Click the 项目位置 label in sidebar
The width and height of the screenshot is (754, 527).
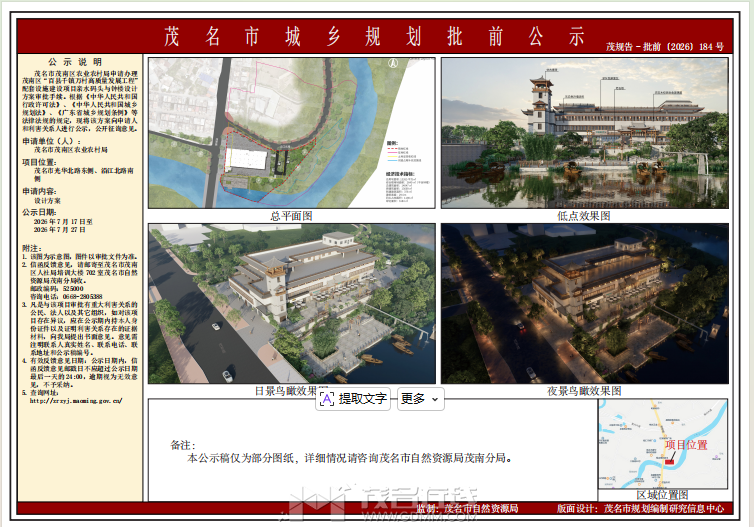tap(39, 162)
